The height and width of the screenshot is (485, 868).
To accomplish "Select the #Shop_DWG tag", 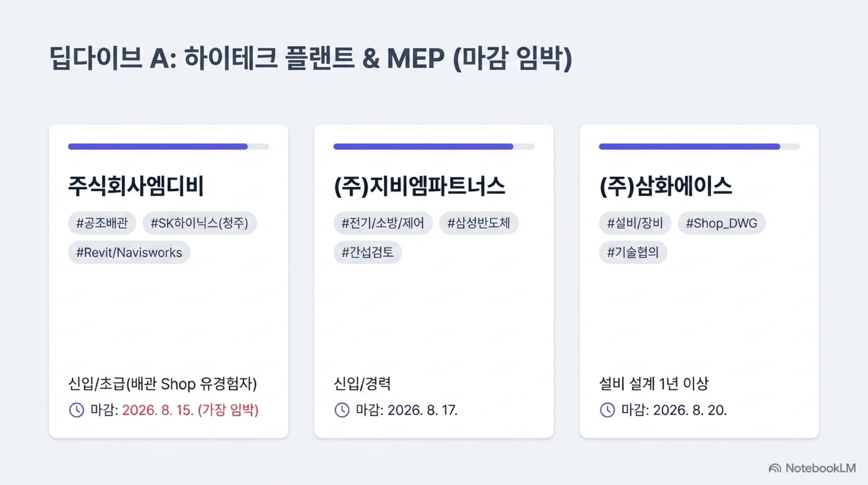I will tap(722, 223).
